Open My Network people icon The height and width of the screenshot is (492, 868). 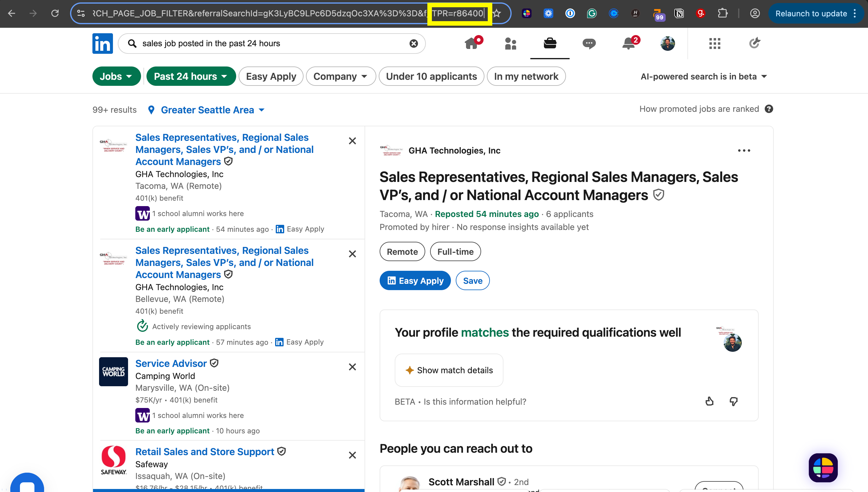coord(510,44)
